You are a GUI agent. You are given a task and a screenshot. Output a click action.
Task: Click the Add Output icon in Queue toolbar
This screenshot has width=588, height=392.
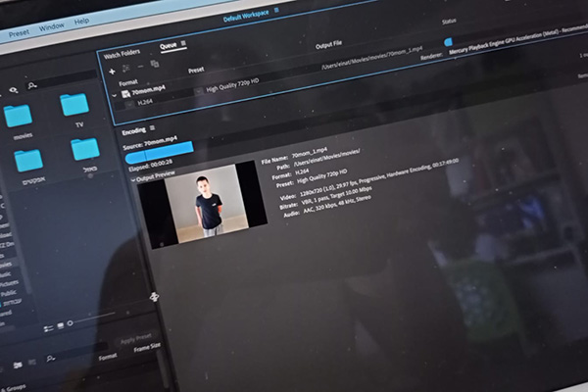click(x=126, y=69)
